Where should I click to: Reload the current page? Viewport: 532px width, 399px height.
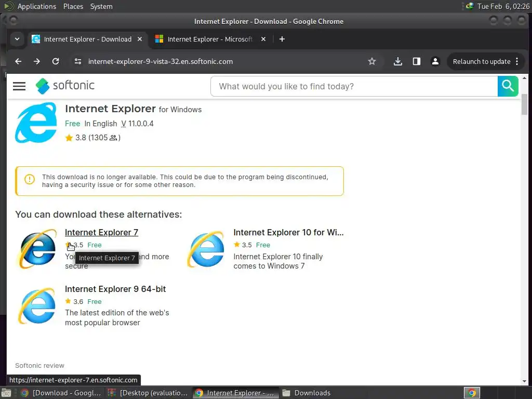tap(56, 61)
